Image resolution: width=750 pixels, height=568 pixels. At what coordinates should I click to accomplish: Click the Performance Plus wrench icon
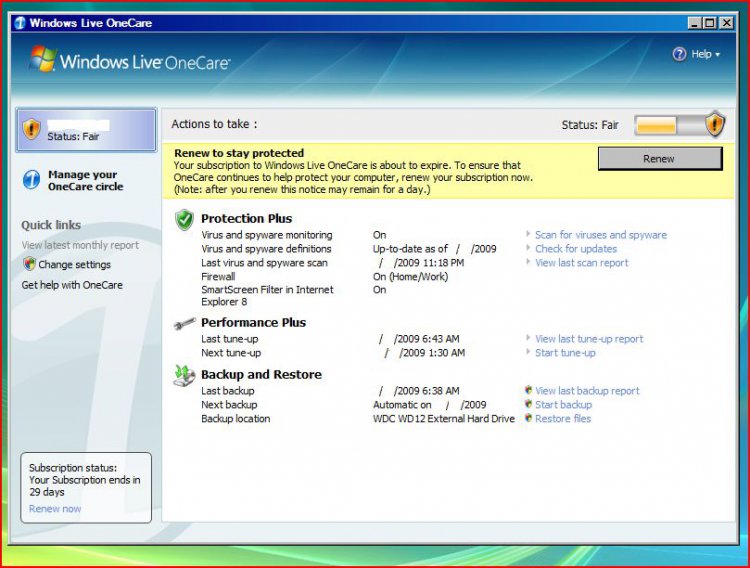(x=184, y=324)
